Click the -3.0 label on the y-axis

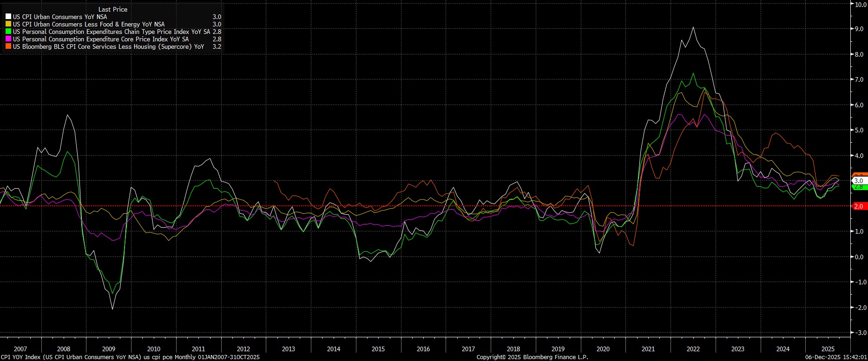pos(858,333)
